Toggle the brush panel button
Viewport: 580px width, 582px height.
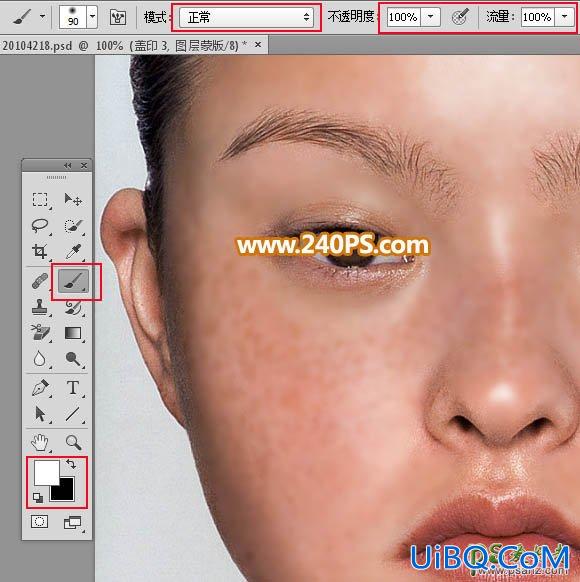118,17
